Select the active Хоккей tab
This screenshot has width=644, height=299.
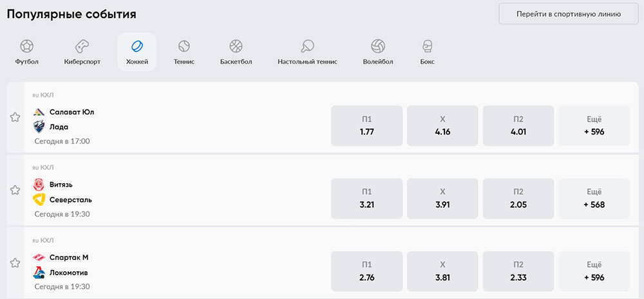[x=137, y=51]
